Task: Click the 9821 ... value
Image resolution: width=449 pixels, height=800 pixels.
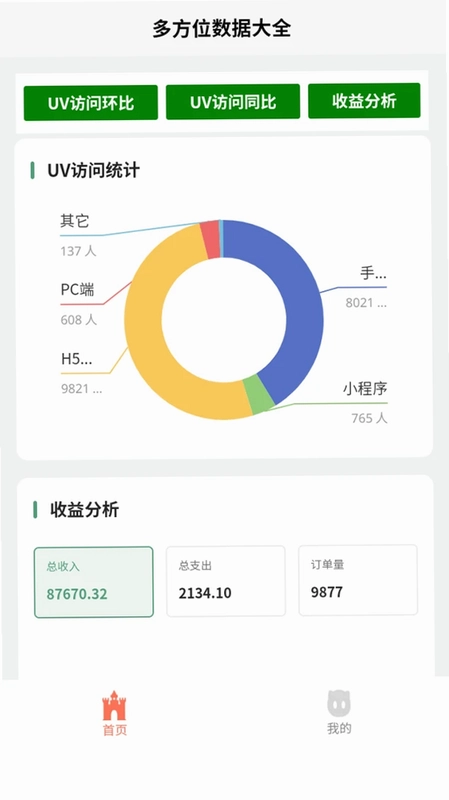Action: coord(82,389)
